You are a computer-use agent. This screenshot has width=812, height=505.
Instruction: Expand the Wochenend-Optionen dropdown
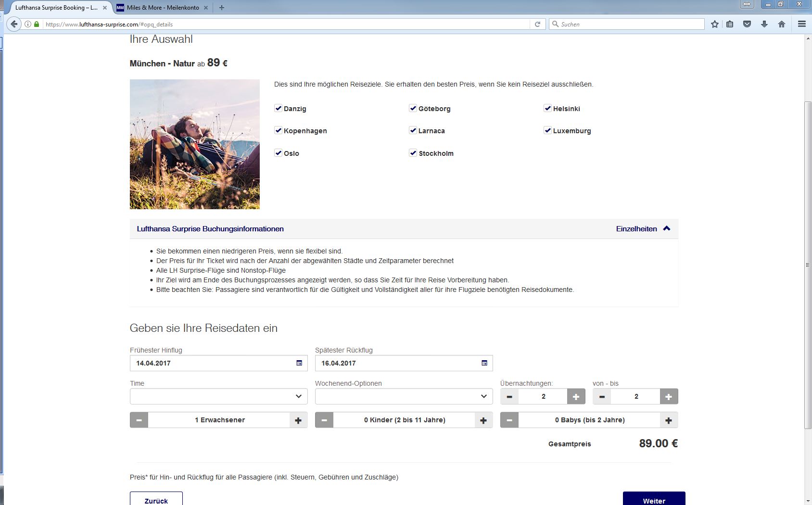point(404,396)
